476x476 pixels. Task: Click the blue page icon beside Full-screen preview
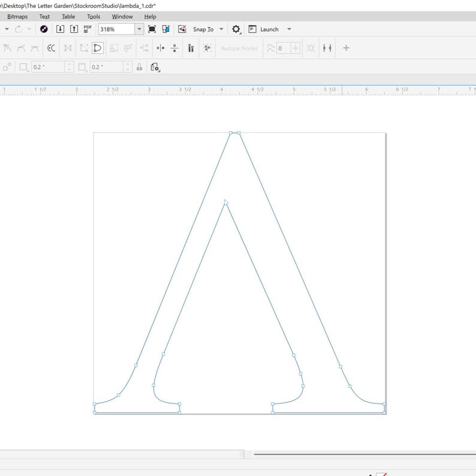[165, 29]
